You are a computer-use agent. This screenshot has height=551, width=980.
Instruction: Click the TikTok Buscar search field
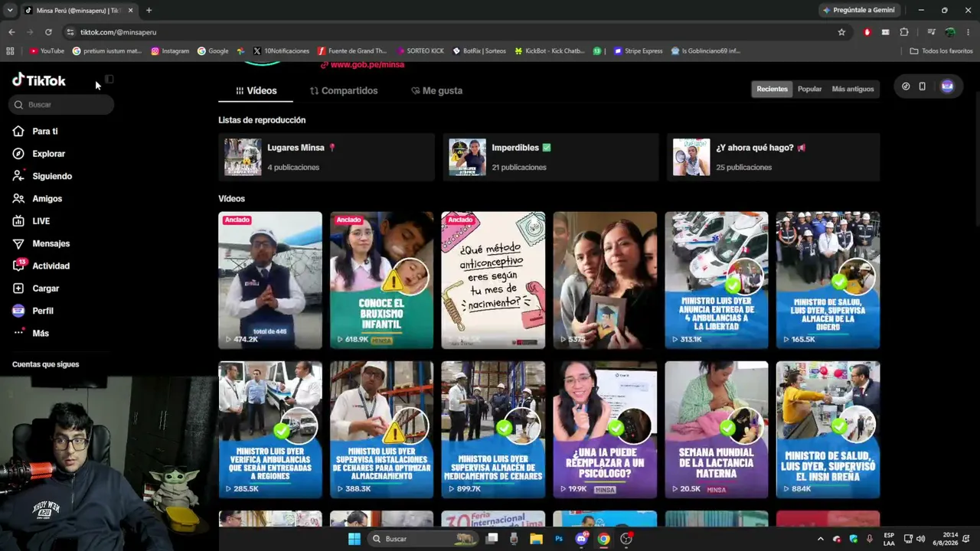pyautogui.click(x=62, y=105)
